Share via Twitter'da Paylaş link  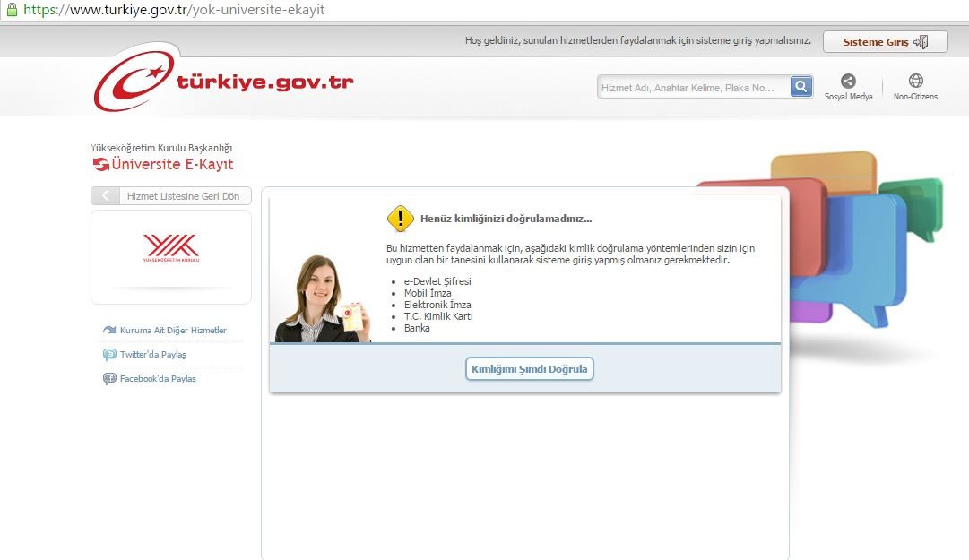[x=152, y=355]
